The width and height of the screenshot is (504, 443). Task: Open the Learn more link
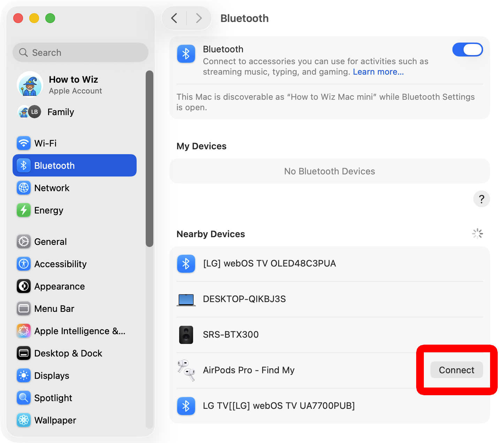click(x=378, y=72)
